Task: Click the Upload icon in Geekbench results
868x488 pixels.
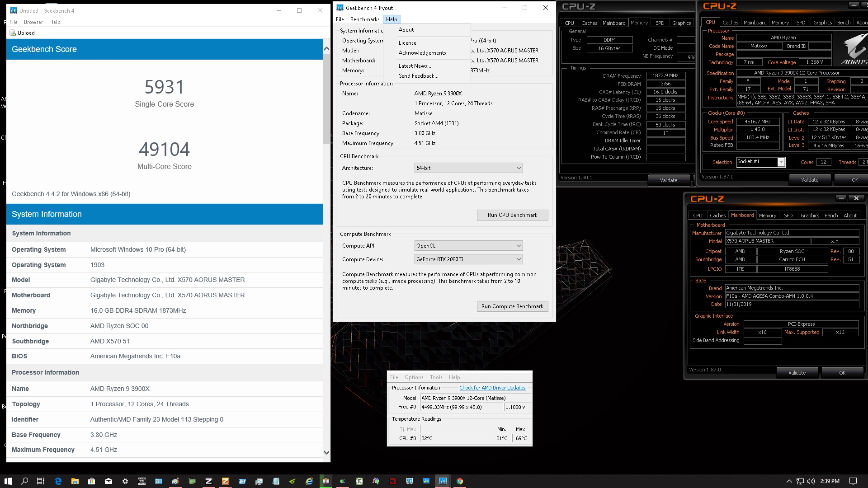Action: click(x=13, y=33)
